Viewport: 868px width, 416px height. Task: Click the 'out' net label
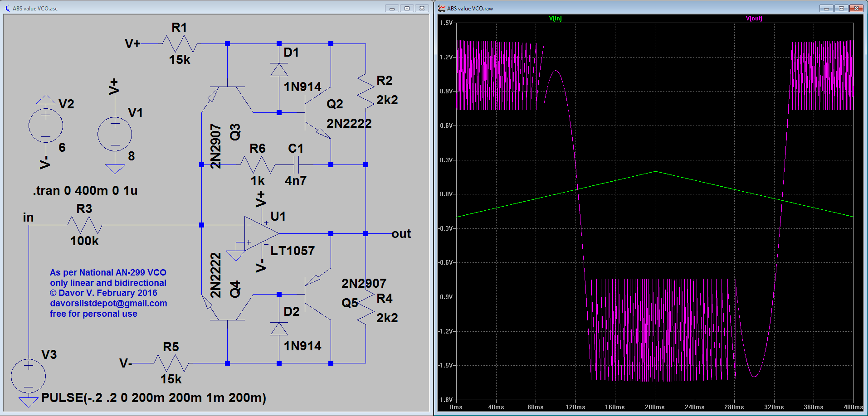[x=401, y=234]
